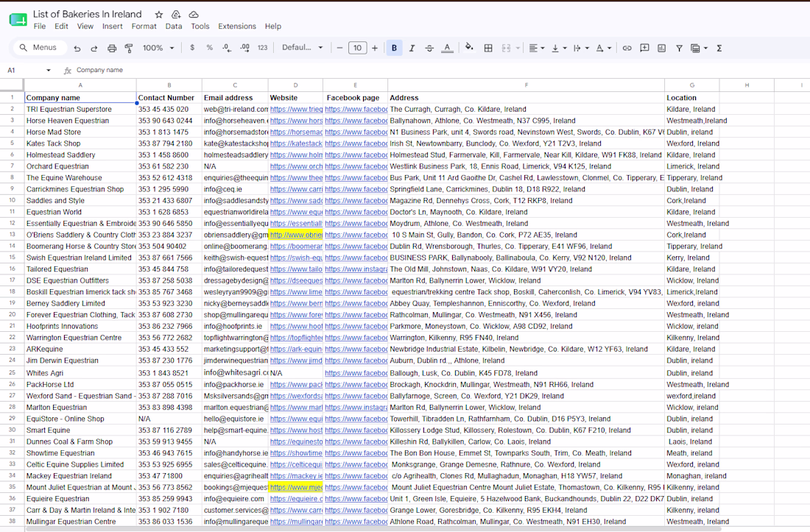This screenshot has width=810, height=532.
Task: Click the print icon
Action: (112, 48)
